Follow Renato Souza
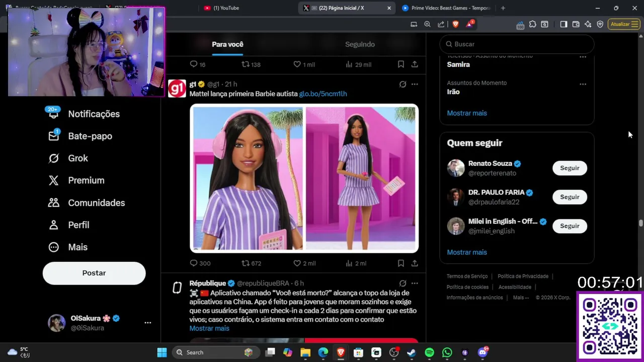Image resolution: width=644 pixels, height=362 pixels. [x=570, y=168]
